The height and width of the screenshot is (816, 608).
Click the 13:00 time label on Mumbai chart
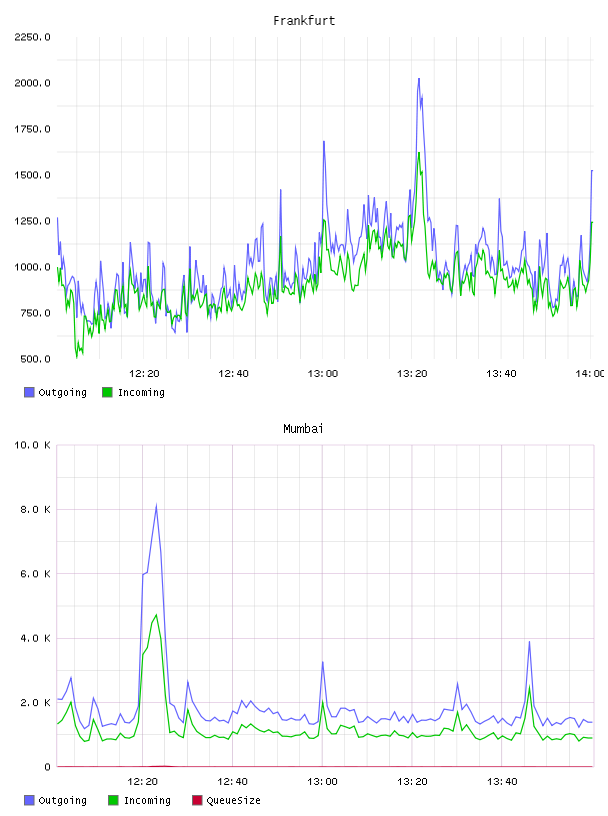(x=322, y=782)
